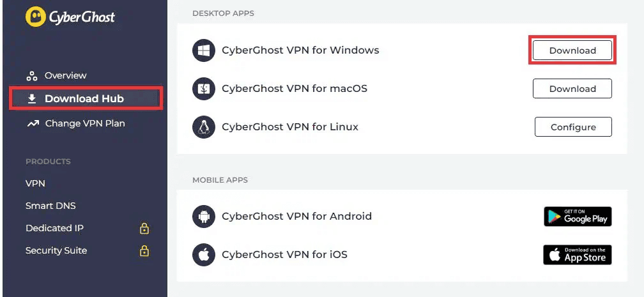Click the macOS Finder icon
Screen dimensions: 644x297
pyautogui.click(x=204, y=89)
